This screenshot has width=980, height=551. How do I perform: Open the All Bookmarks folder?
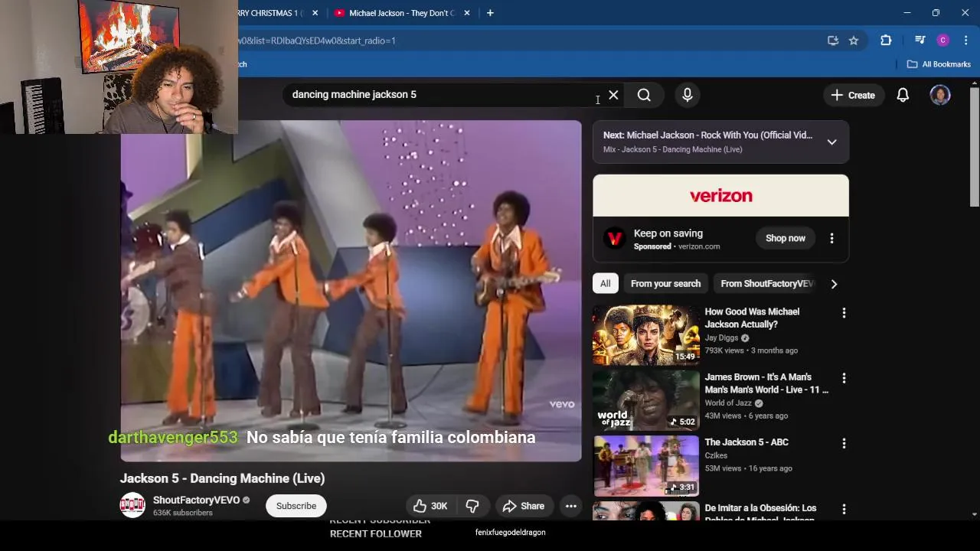coord(939,64)
